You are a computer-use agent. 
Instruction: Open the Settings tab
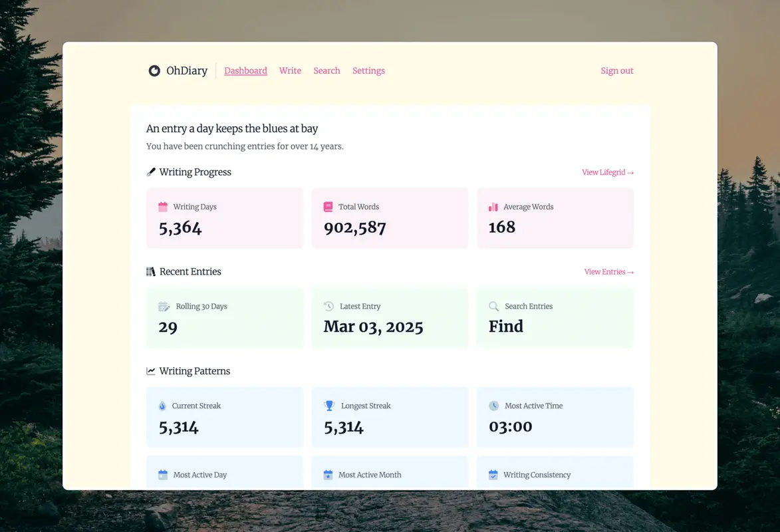368,70
